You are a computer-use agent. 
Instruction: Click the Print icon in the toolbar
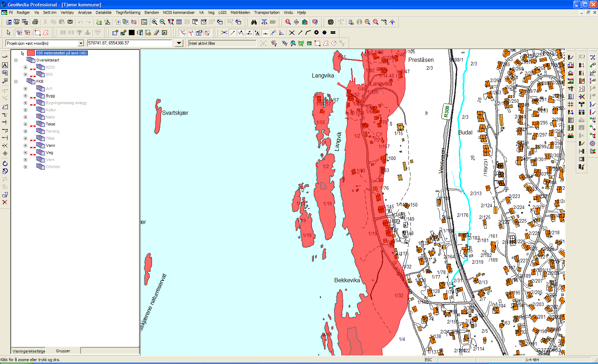coord(35,22)
